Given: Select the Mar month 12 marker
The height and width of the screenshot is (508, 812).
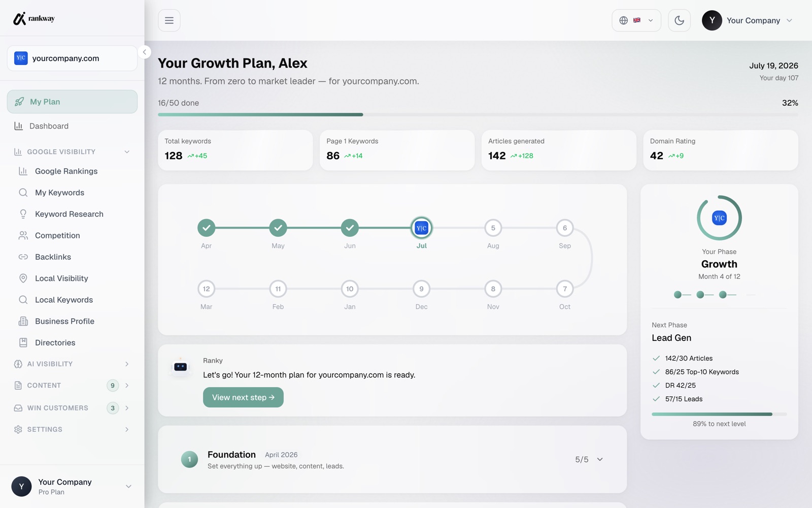Looking at the screenshot, I should click(206, 289).
